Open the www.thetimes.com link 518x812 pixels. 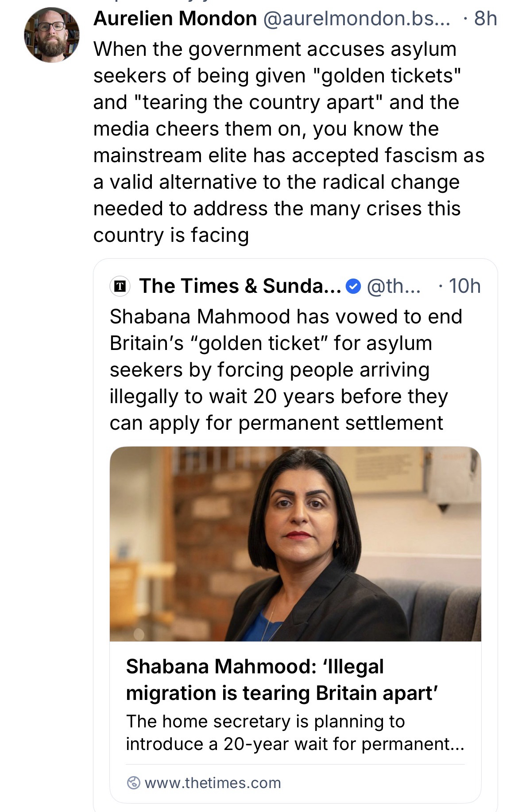click(213, 783)
